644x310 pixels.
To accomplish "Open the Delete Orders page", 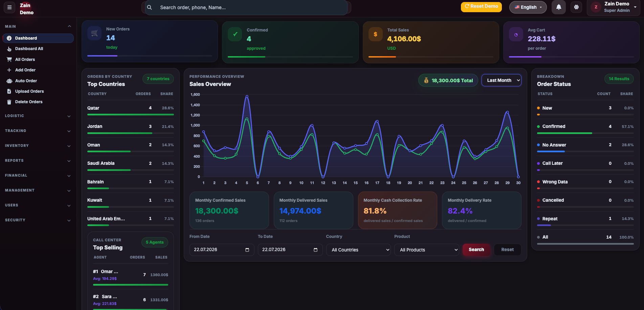I will [x=38, y=102].
